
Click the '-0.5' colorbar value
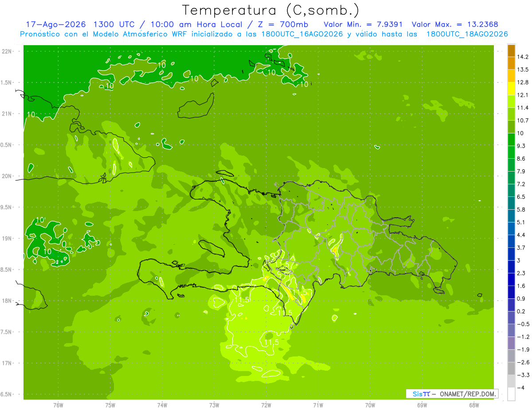click(x=523, y=324)
